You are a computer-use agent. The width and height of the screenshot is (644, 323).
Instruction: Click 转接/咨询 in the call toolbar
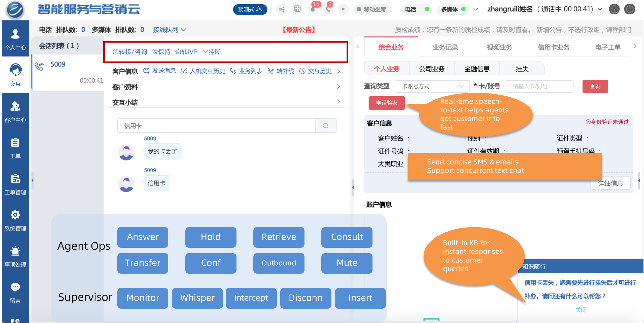[x=130, y=52]
